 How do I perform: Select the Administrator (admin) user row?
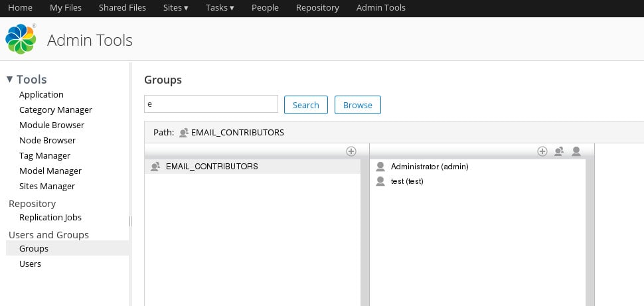(477, 167)
